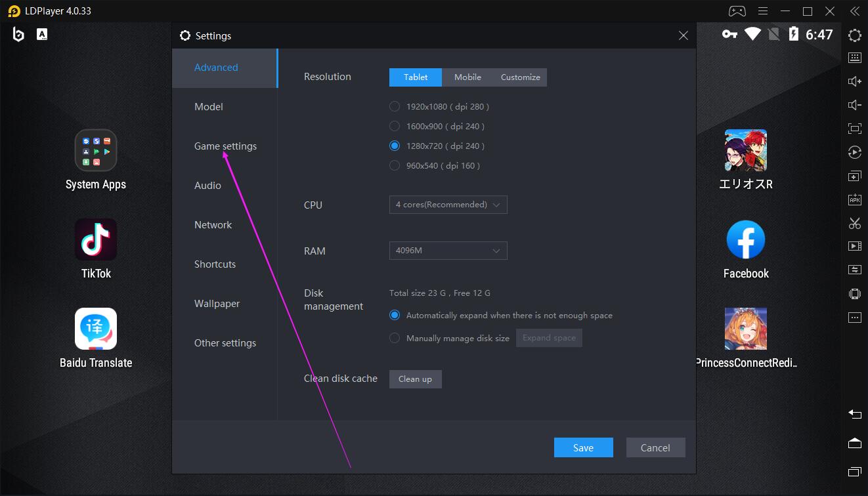Open the System Apps folder
This screenshot has height=496, width=868.
[x=96, y=150]
